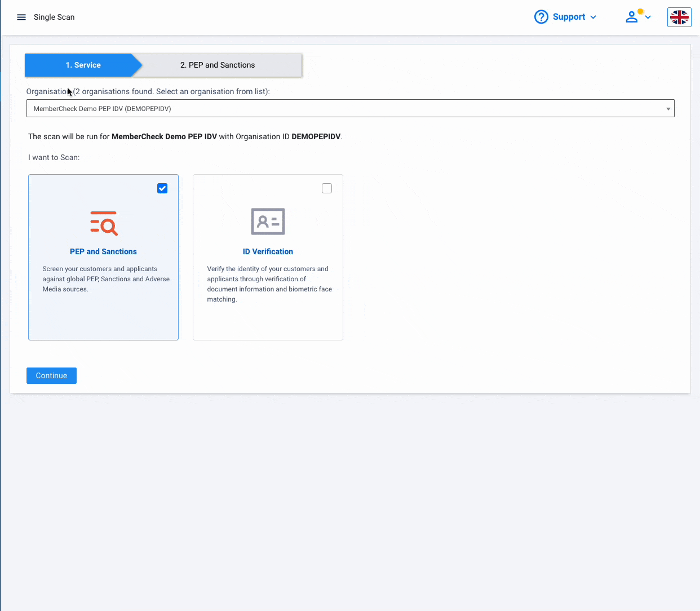Switch to the 1. Service step tab
700x611 pixels.
tap(83, 65)
